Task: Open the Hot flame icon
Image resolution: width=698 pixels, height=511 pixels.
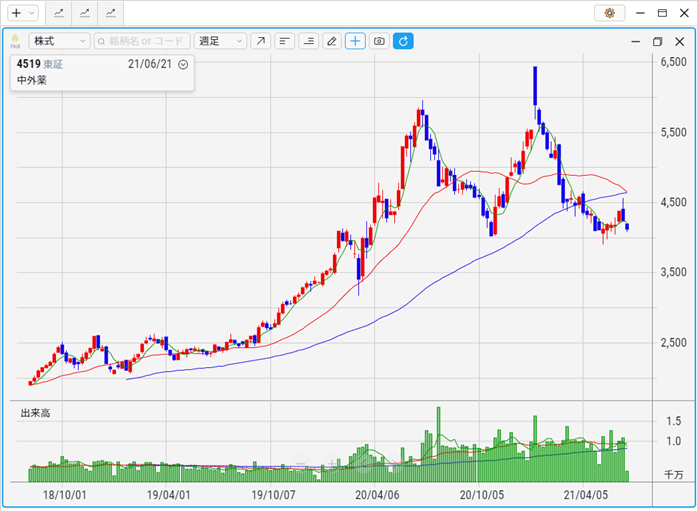Action: pyautogui.click(x=15, y=41)
